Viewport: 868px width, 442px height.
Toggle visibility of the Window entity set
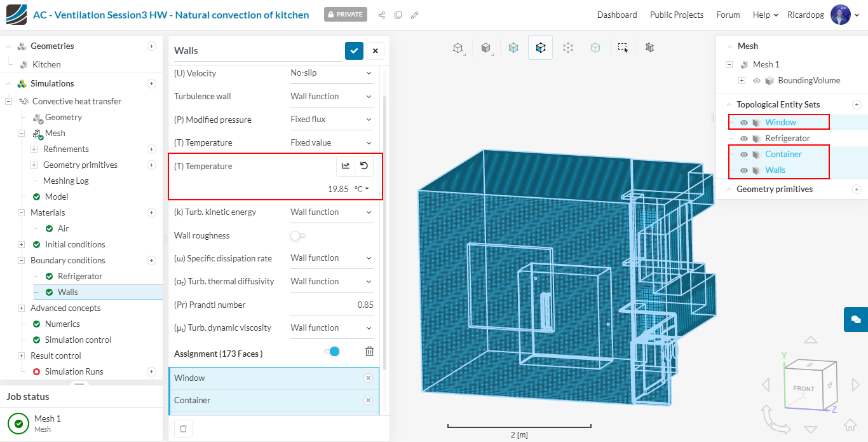743,122
